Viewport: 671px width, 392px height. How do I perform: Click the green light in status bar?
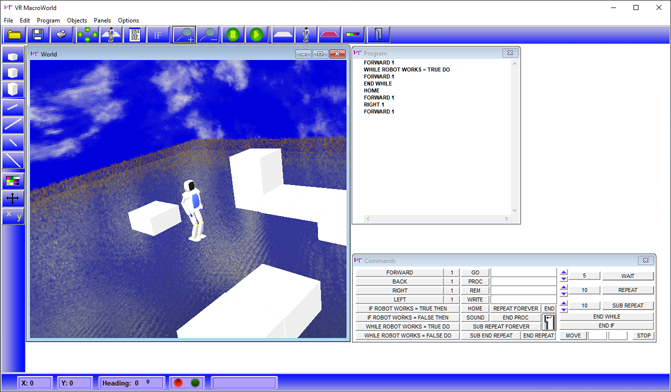(x=195, y=383)
